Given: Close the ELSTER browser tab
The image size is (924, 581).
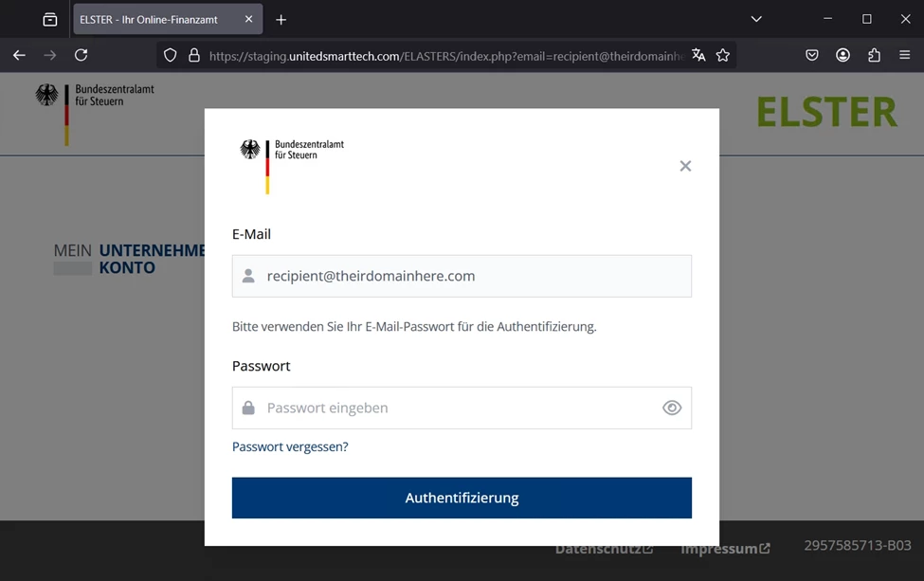Looking at the screenshot, I should [248, 19].
